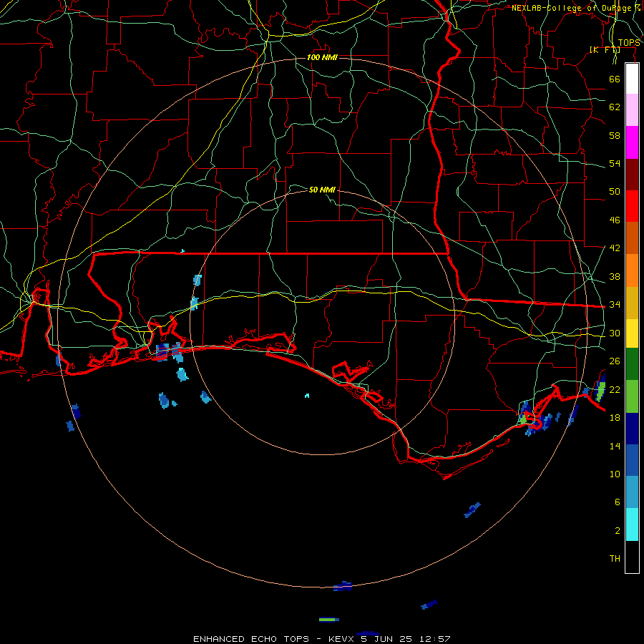Click the light blue 6-10 kft swatch

(x=632, y=492)
